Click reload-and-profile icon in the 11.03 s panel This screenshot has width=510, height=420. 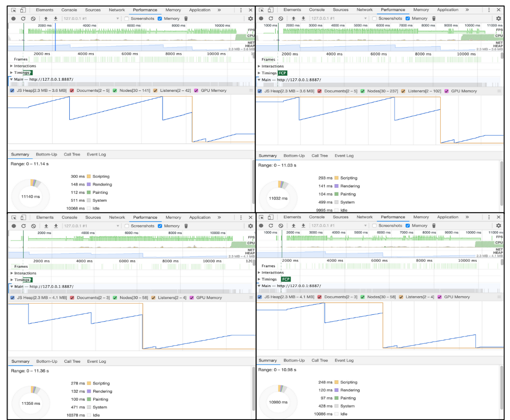(x=271, y=18)
